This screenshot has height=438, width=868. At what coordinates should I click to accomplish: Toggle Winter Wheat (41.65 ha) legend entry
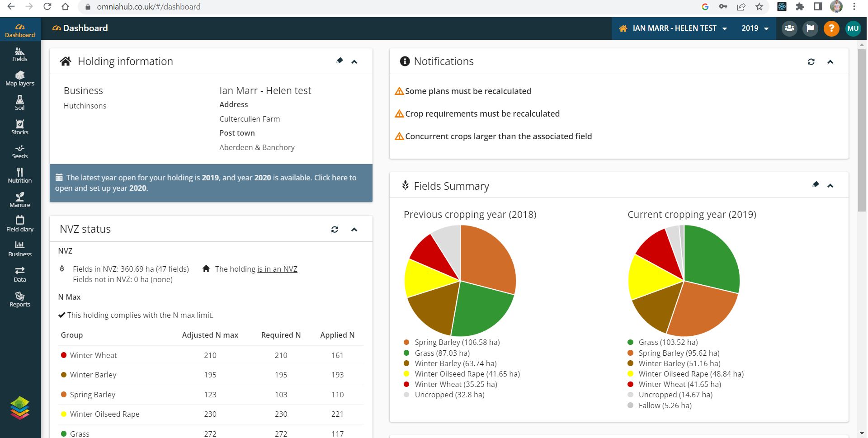click(x=674, y=384)
